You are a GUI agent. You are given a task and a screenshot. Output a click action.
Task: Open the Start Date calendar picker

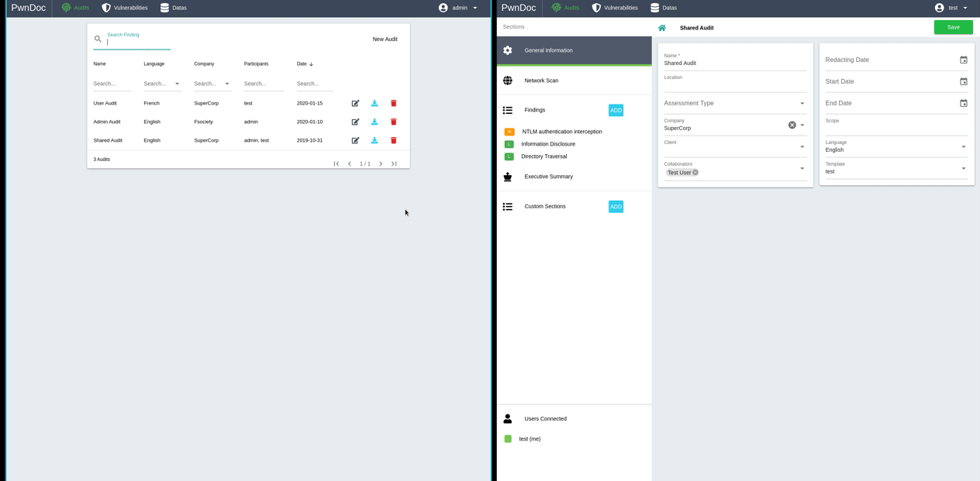pos(963,81)
